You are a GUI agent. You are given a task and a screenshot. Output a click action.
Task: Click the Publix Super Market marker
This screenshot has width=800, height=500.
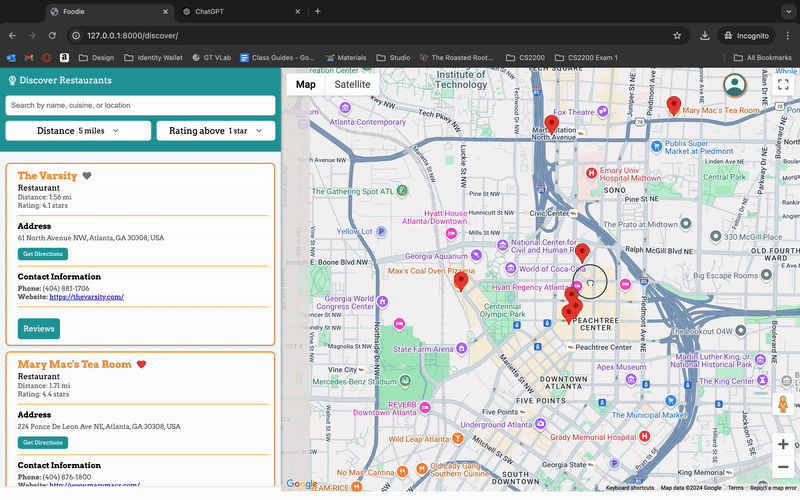(x=656, y=146)
